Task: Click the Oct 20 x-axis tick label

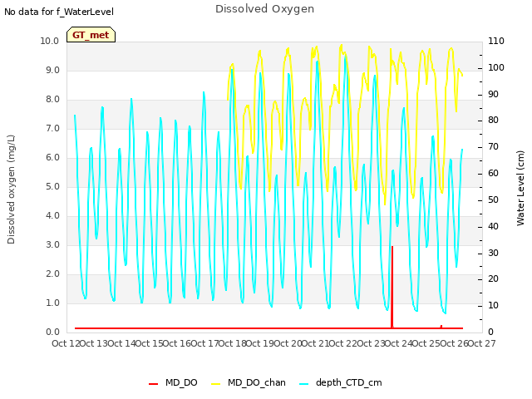Action: coord(288,343)
